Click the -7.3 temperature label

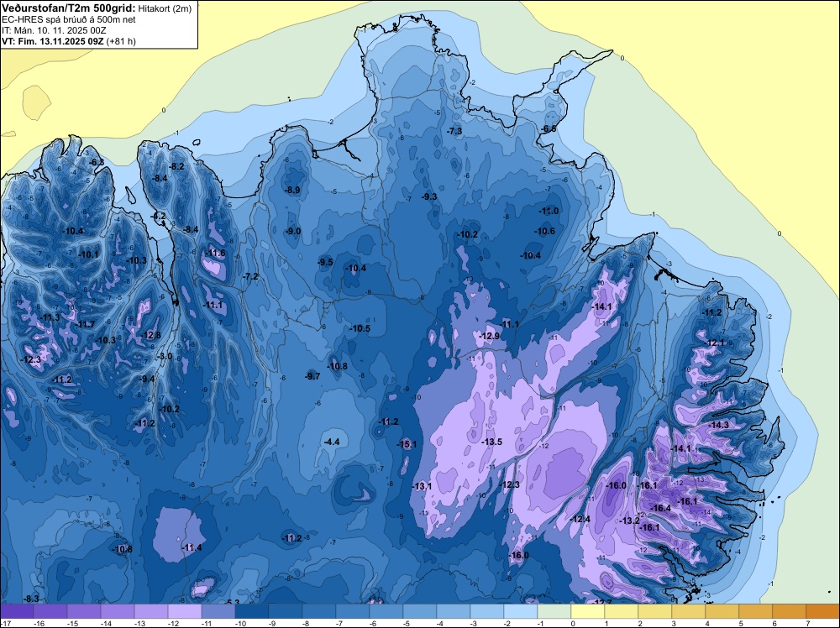click(x=454, y=131)
